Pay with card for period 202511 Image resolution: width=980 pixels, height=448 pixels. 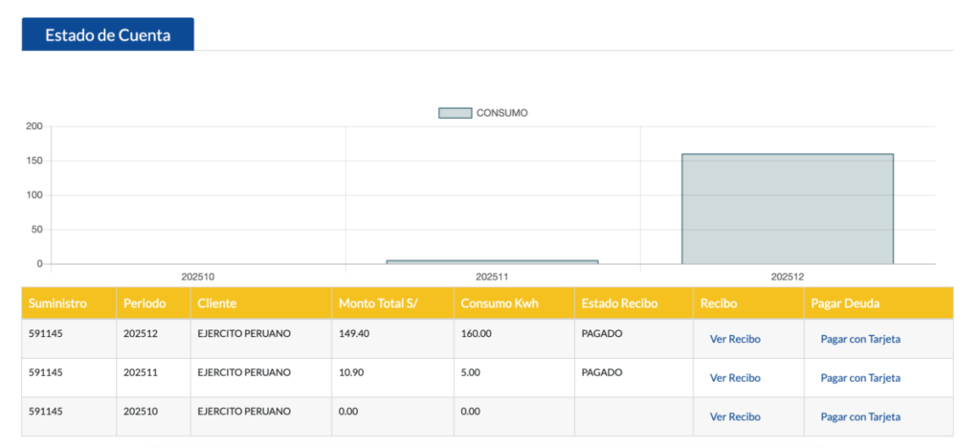click(859, 378)
